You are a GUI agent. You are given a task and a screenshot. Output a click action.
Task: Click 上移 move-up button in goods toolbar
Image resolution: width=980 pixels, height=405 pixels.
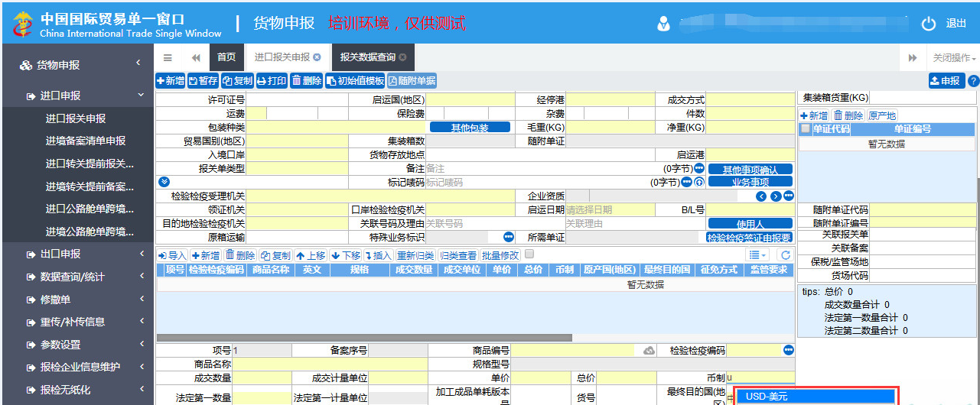311,255
